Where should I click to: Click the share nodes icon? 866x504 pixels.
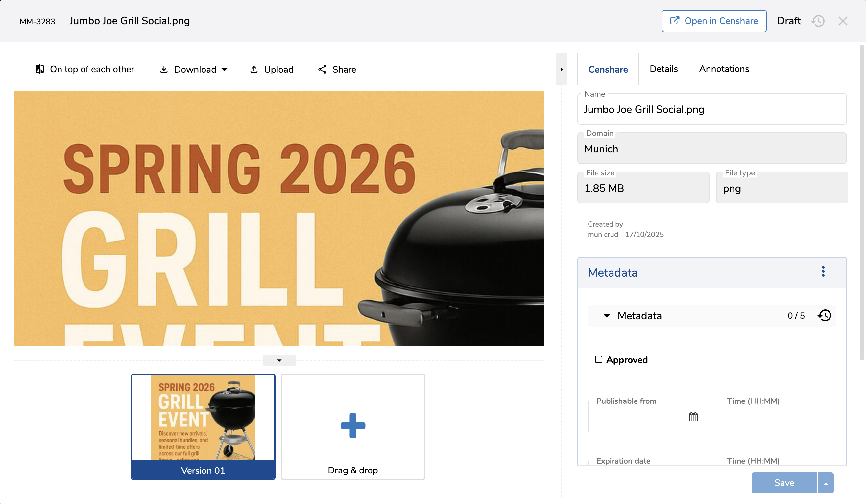coord(322,70)
